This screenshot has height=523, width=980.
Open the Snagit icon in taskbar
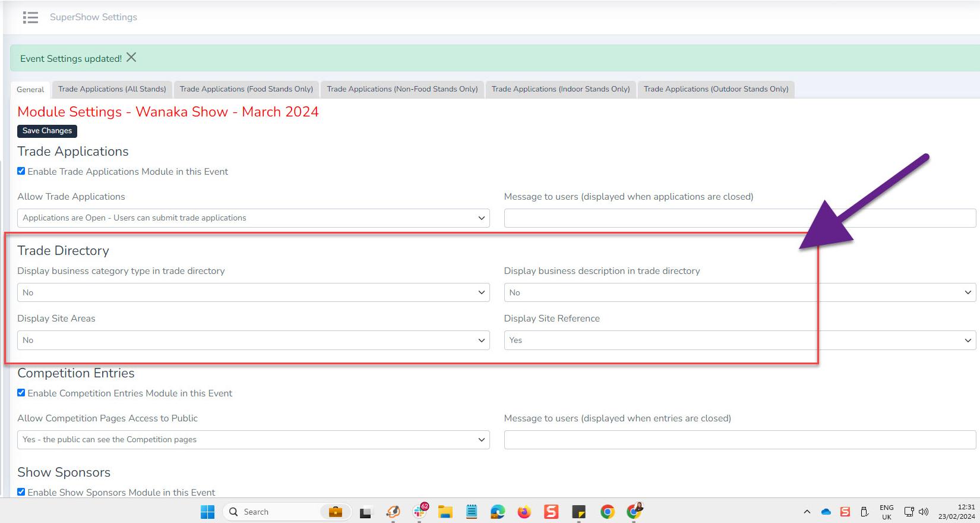tap(551, 512)
